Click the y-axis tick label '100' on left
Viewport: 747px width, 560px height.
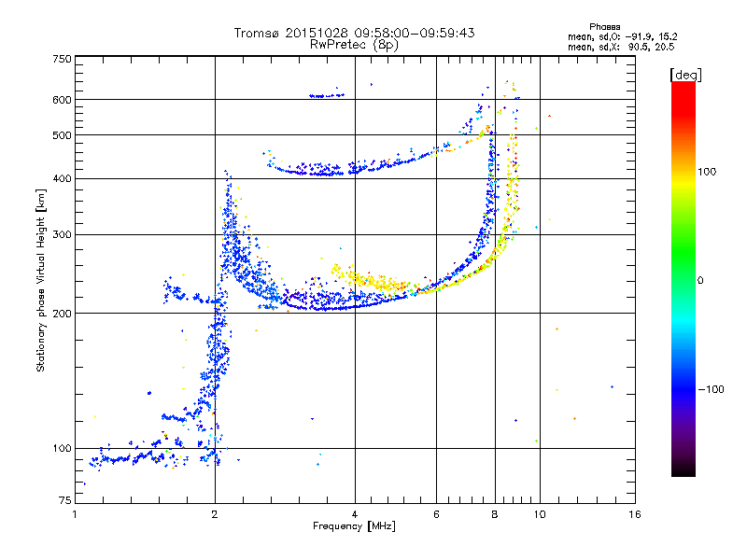click(x=63, y=449)
